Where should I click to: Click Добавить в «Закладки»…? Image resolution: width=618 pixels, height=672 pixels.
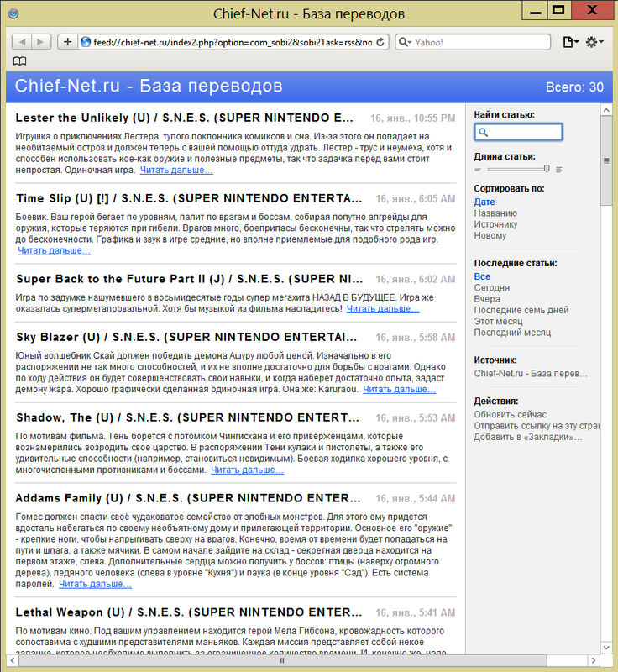pyautogui.click(x=527, y=437)
